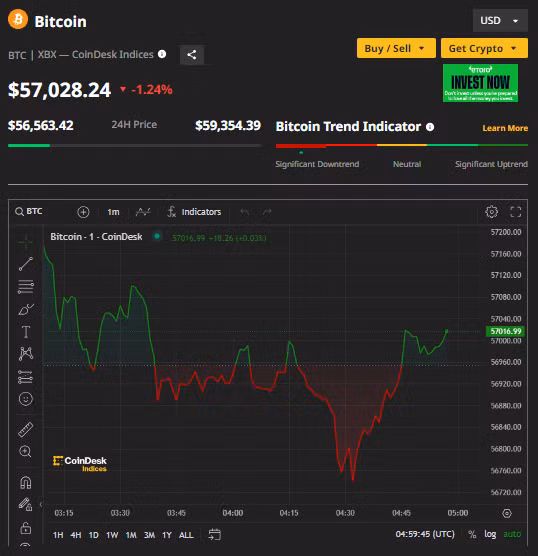Screen dimensions: 538x556
Task: Select the 1M time range
Action: (131, 535)
